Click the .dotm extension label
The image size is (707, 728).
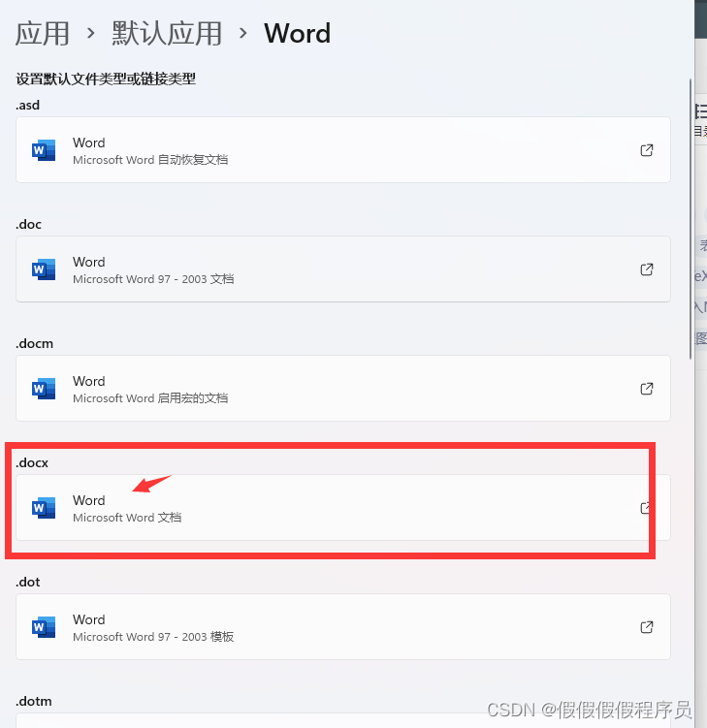click(x=34, y=702)
